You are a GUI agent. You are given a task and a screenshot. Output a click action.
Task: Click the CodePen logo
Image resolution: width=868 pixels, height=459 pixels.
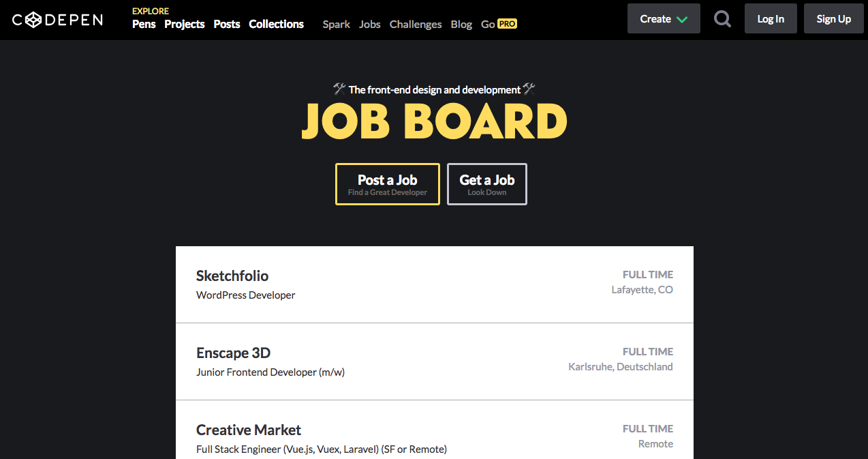pyautogui.click(x=57, y=20)
